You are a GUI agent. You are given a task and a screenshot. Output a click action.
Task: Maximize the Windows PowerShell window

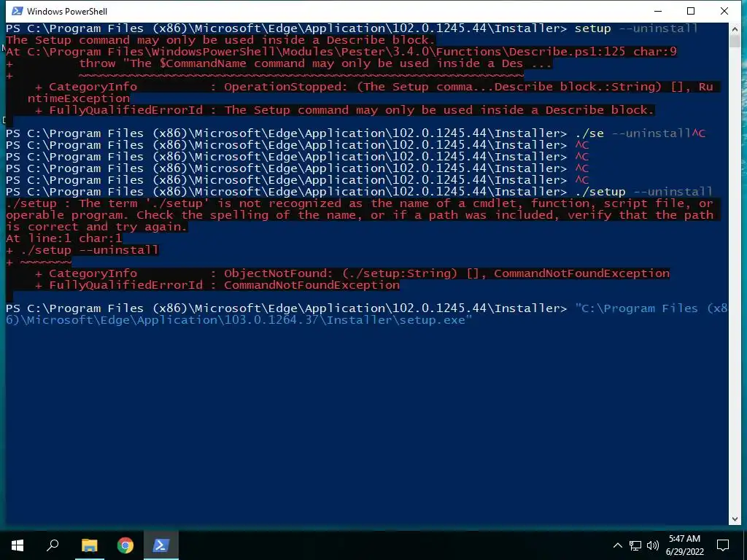click(x=691, y=11)
